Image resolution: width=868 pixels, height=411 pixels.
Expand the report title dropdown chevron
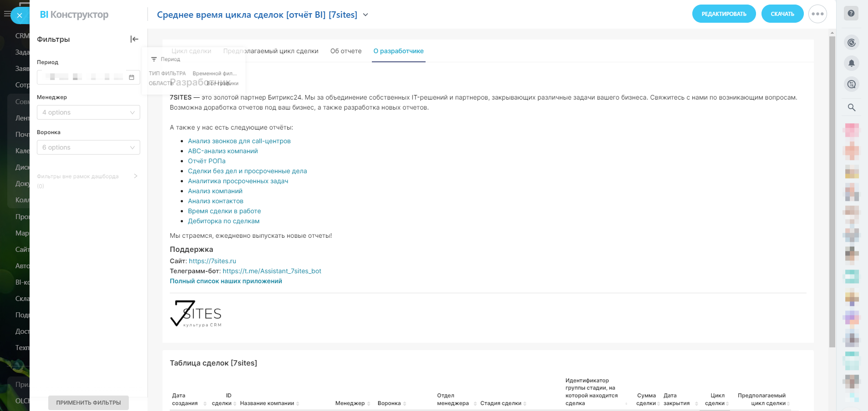(365, 15)
